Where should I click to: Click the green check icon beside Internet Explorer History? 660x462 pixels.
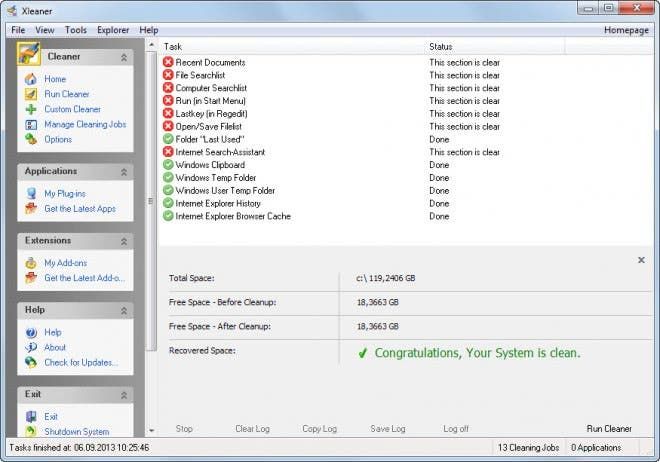click(x=168, y=203)
